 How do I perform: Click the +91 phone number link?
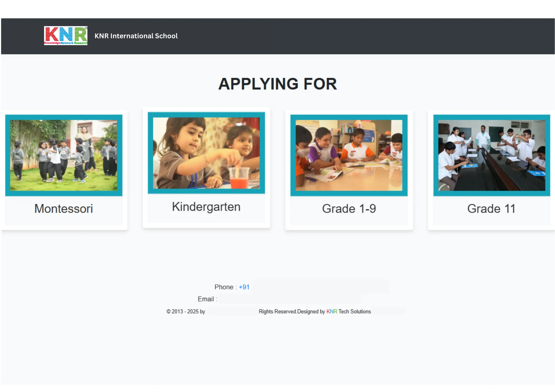click(x=244, y=287)
